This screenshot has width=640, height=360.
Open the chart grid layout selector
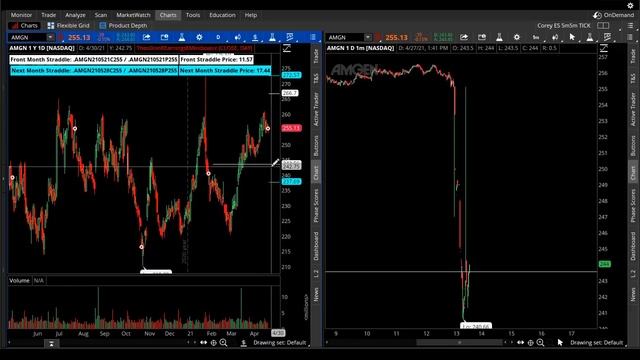tap(603, 25)
